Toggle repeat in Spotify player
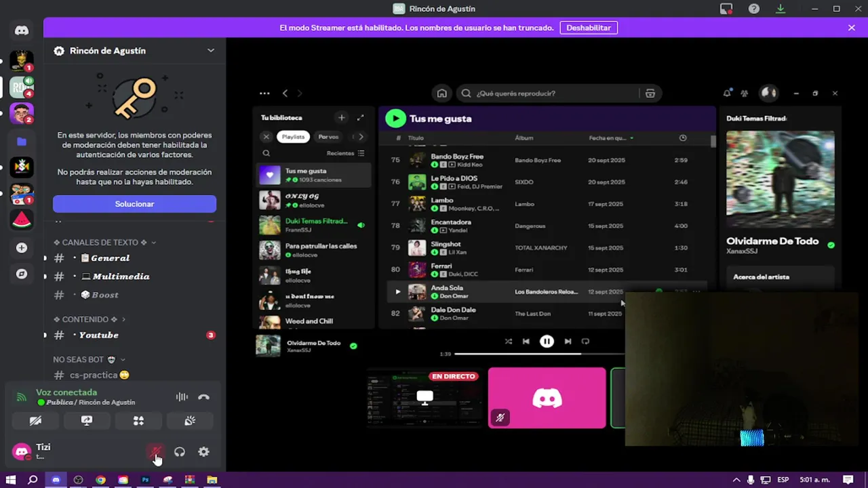The height and width of the screenshot is (488, 868). click(586, 342)
